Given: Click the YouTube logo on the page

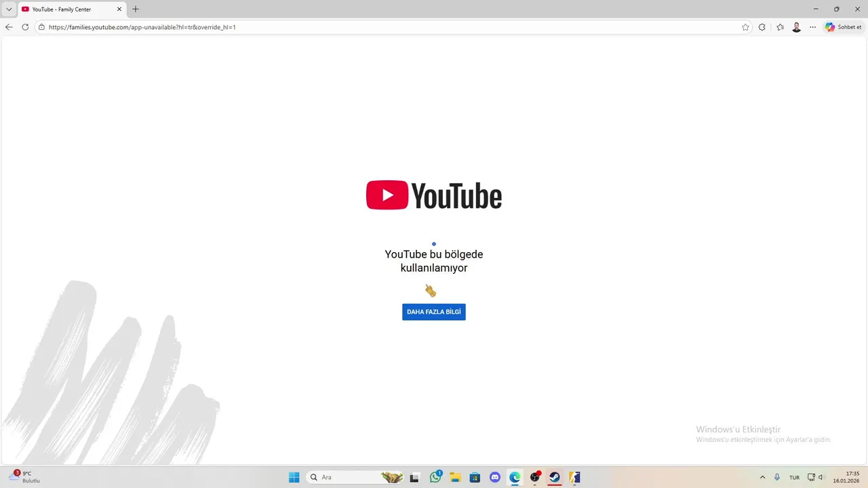Looking at the screenshot, I should pyautogui.click(x=434, y=195).
